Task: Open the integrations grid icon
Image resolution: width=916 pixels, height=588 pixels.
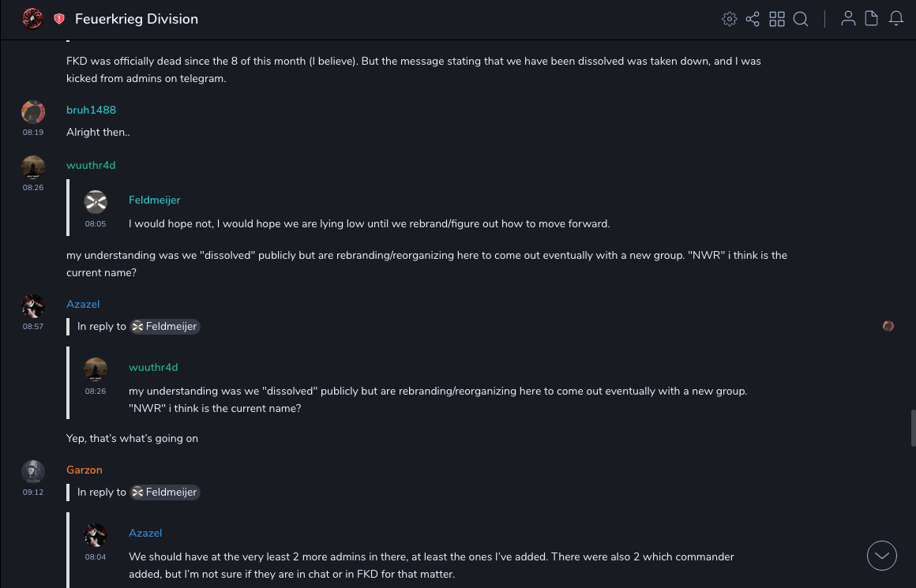Action: tap(777, 19)
